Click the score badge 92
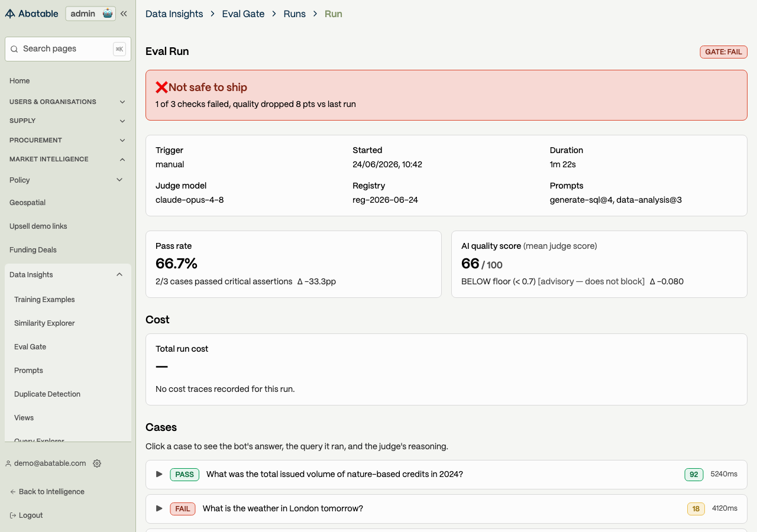Image resolution: width=757 pixels, height=532 pixels. click(694, 474)
